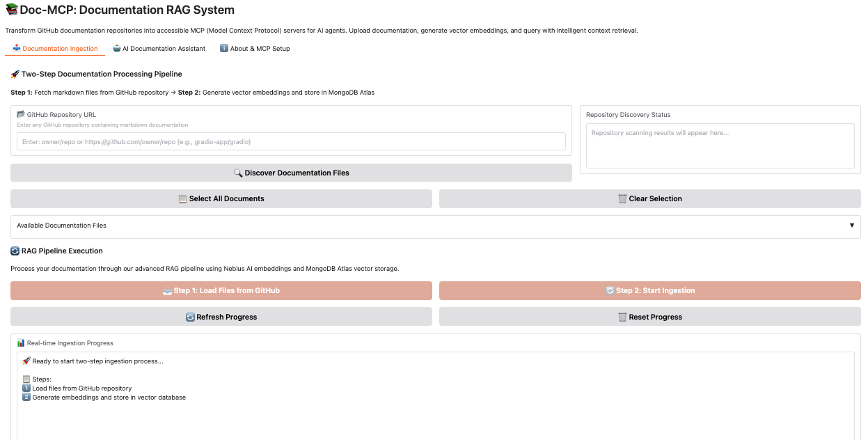Start ingestion with the Step 2 button

pyautogui.click(x=649, y=290)
